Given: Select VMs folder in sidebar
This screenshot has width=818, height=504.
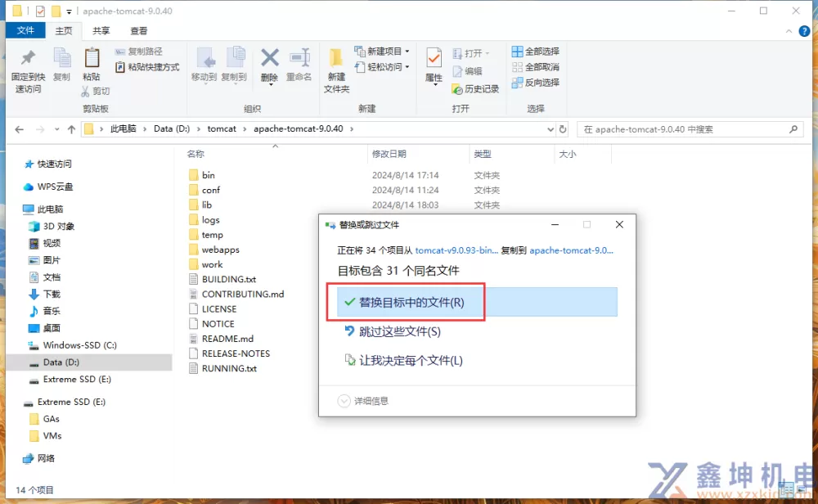Looking at the screenshot, I should coord(46,435).
